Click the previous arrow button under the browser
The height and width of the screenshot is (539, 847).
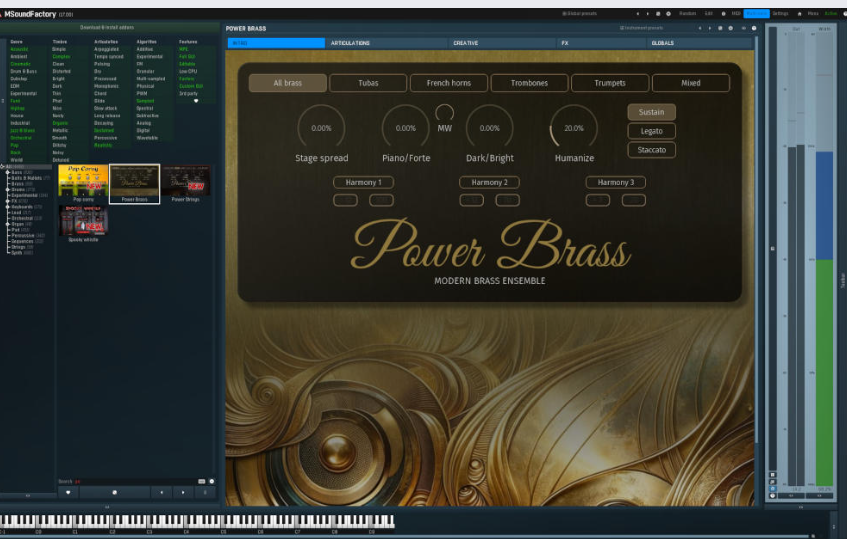162,492
